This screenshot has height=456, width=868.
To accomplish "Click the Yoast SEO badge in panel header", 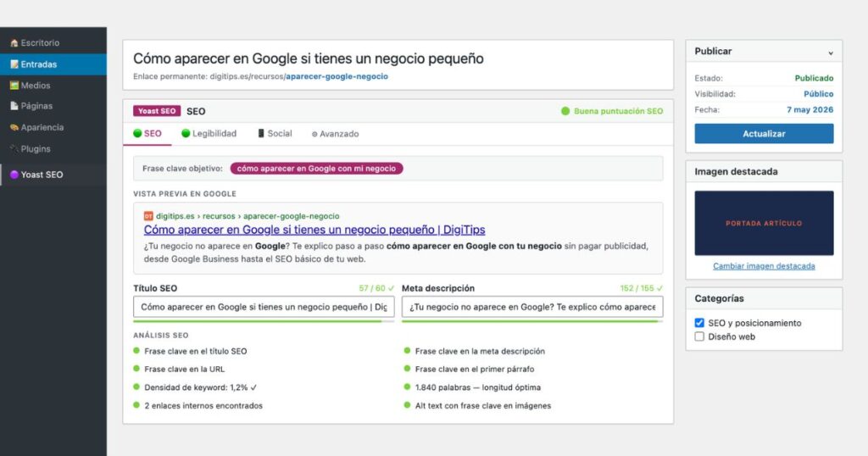I will pyautogui.click(x=157, y=111).
